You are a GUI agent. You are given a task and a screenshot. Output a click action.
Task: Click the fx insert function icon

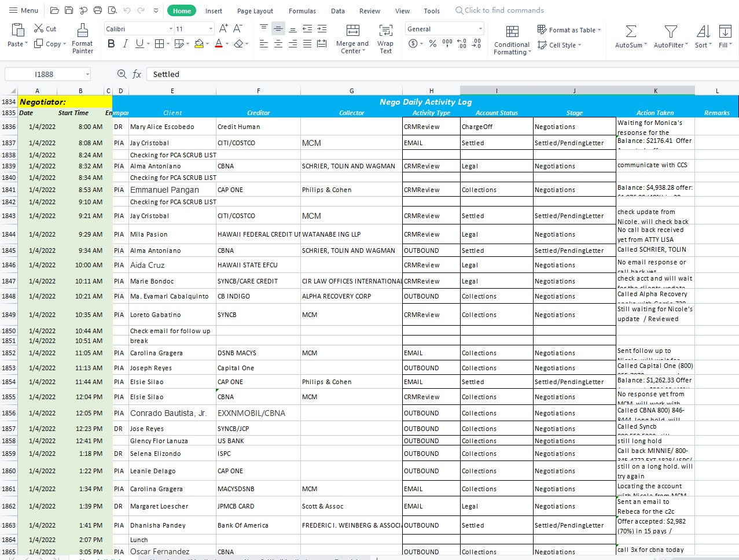(137, 74)
